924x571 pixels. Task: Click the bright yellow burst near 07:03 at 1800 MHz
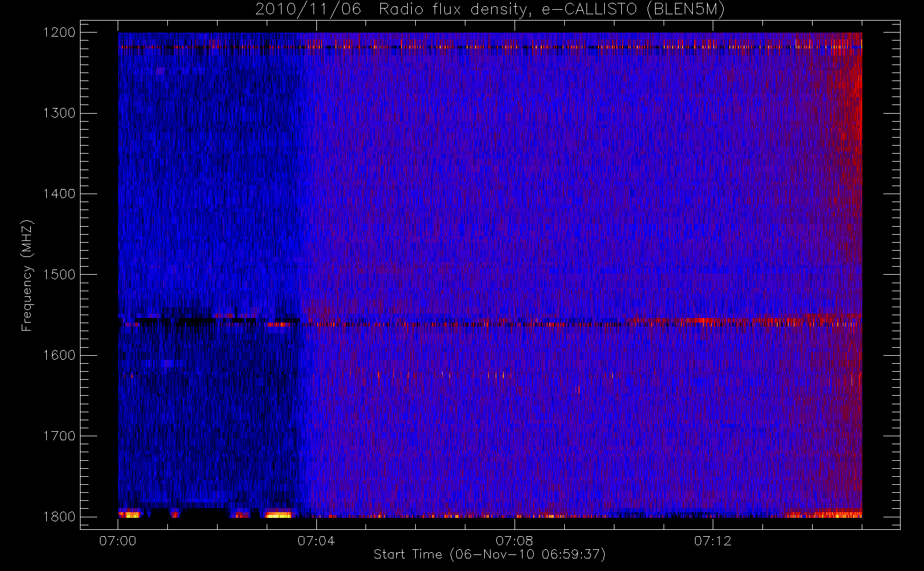click(x=278, y=515)
